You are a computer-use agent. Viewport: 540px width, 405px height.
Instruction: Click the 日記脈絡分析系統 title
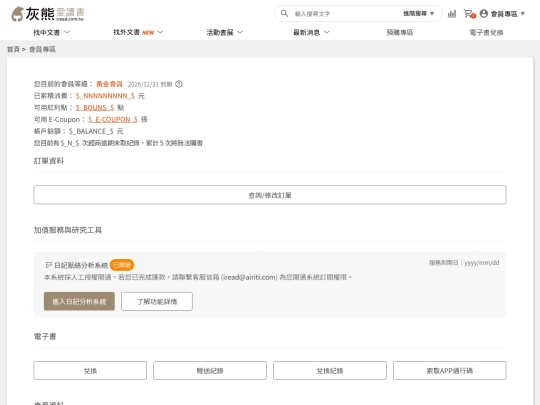(81, 265)
